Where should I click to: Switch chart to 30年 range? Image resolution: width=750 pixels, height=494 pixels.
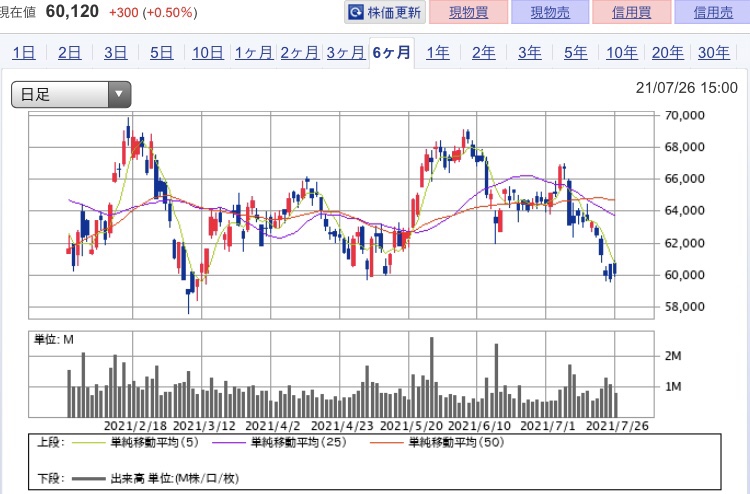point(714,52)
